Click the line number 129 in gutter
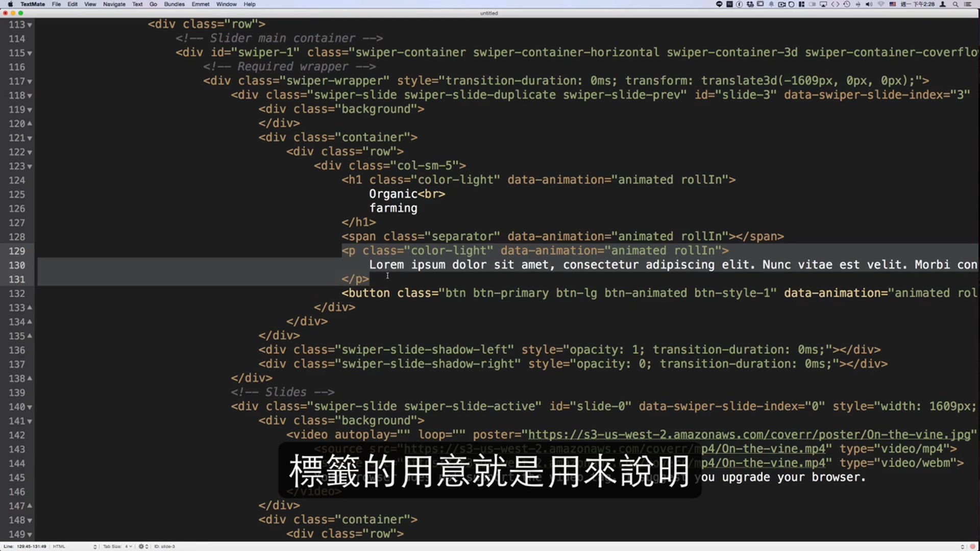Screen dimensions: 980x551 16,251
